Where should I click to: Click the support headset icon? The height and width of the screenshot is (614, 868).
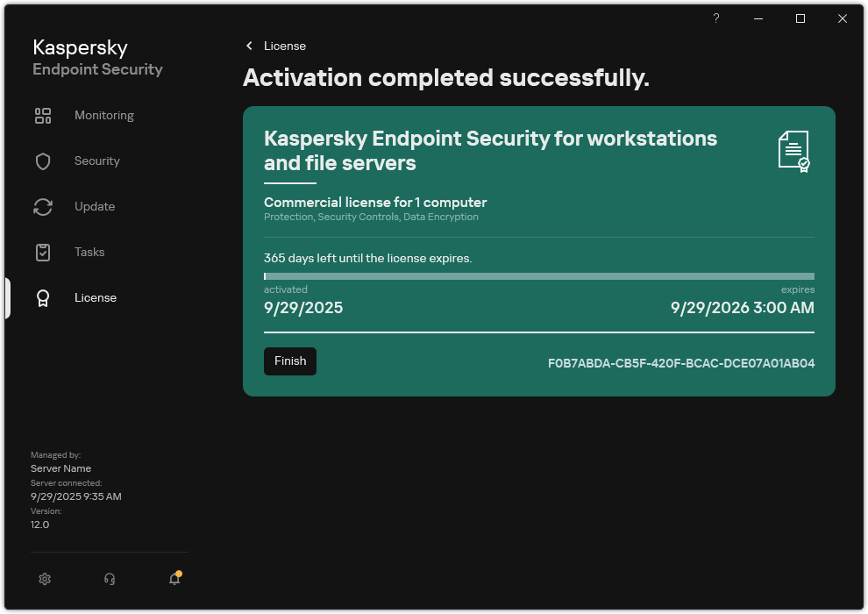pyautogui.click(x=110, y=579)
